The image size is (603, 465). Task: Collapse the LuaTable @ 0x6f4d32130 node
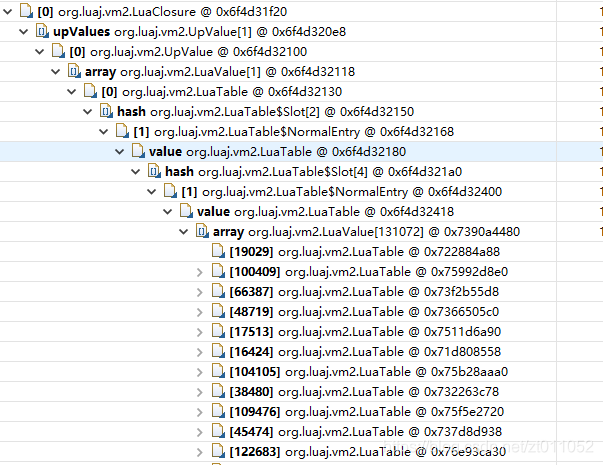click(72, 92)
